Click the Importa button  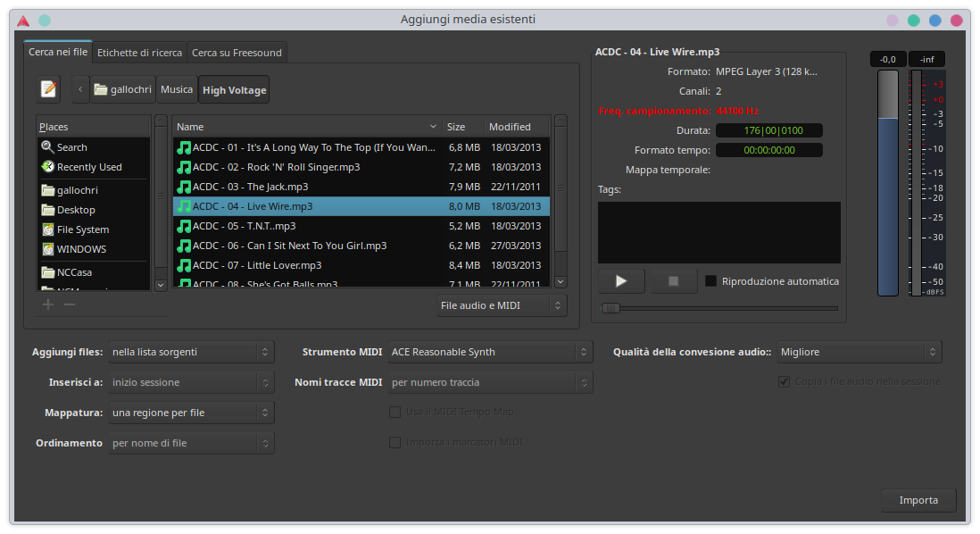[x=918, y=500]
